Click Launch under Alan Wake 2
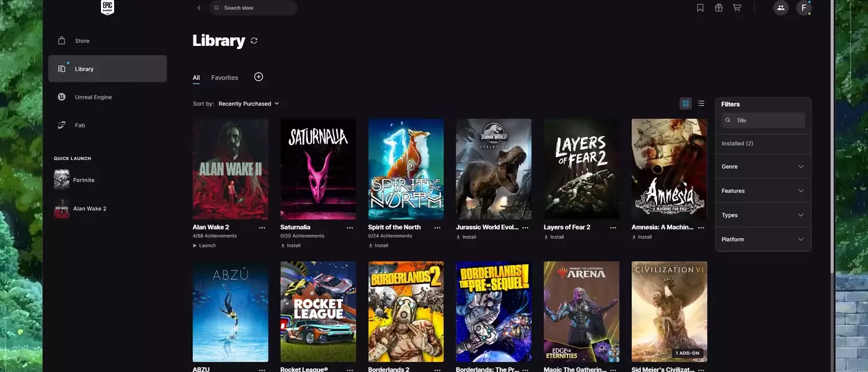868x372 pixels. point(204,246)
